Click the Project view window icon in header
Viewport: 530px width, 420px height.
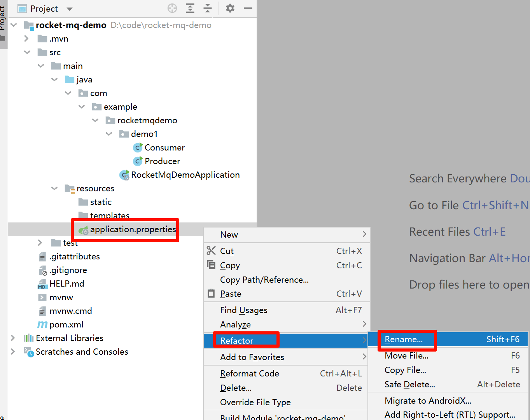pos(22,9)
